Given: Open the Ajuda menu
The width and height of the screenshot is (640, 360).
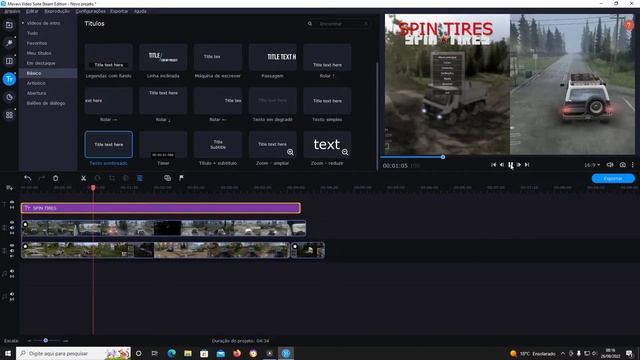Looking at the screenshot, I should 140,11.
